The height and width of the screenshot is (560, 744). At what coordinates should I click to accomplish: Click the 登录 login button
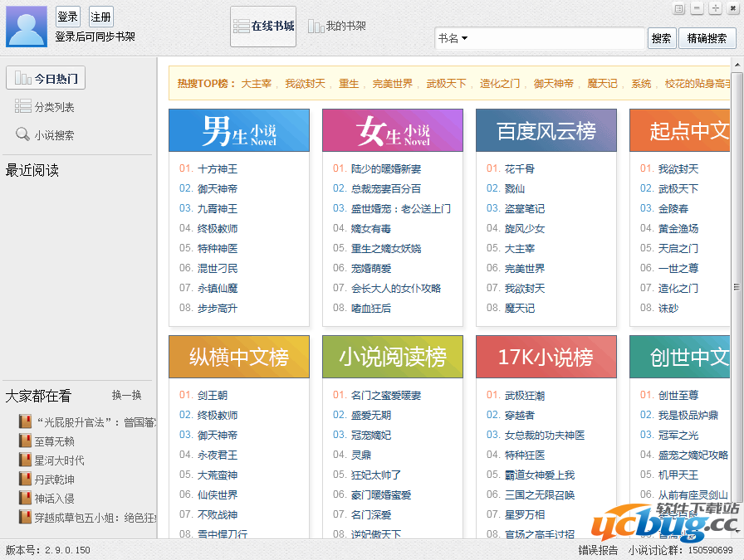[x=67, y=17]
